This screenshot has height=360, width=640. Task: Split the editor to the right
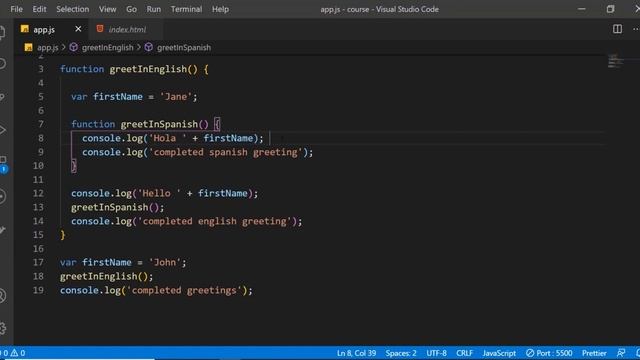617,29
